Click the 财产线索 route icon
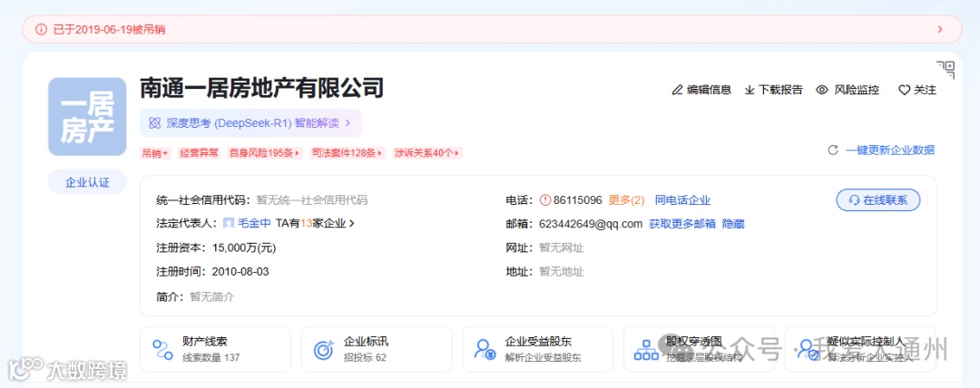Screen dimensions: 980x388 tap(162, 350)
